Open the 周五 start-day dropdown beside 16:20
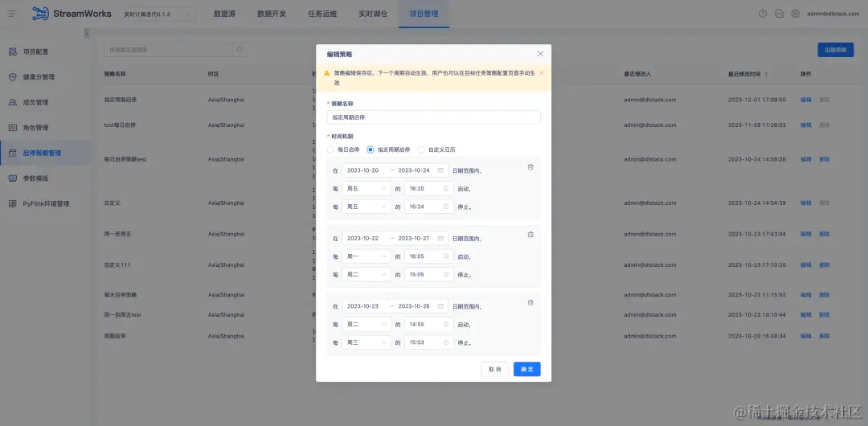This screenshot has width=868, height=426. [366, 188]
